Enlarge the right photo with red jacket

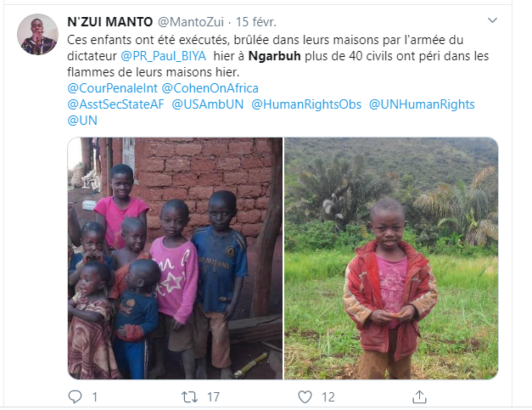coord(391,258)
